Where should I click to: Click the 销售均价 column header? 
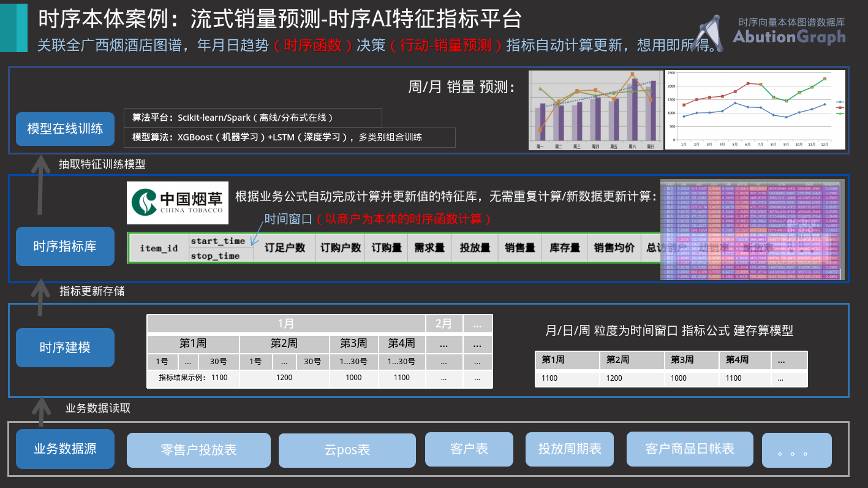tap(614, 248)
